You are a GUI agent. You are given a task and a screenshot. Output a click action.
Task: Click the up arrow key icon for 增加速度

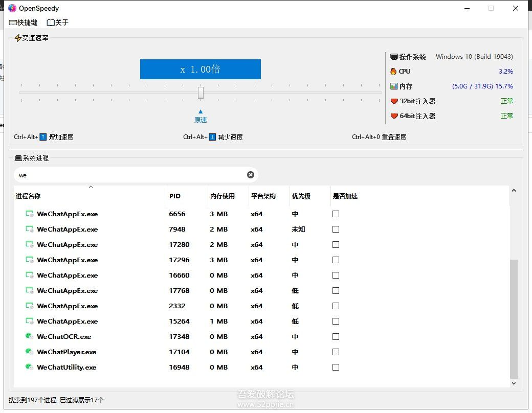[43, 137]
